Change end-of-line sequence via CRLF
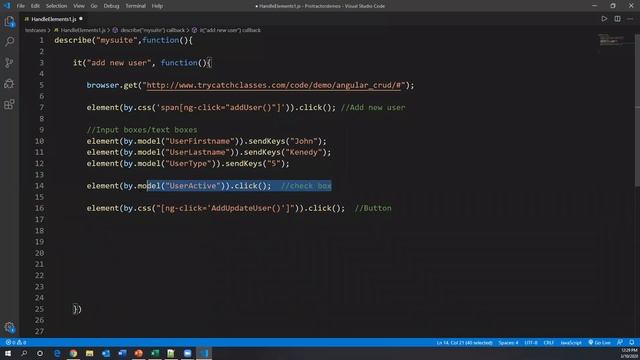 [x=549, y=342]
